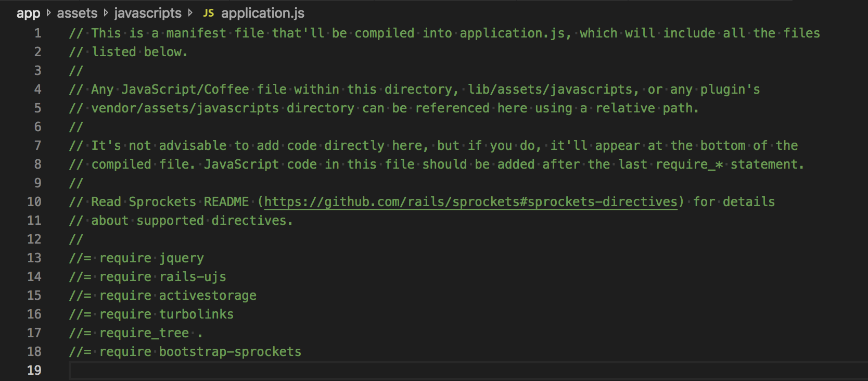
Task: Expand the chevron after app breadcrumb
Action: (48, 13)
